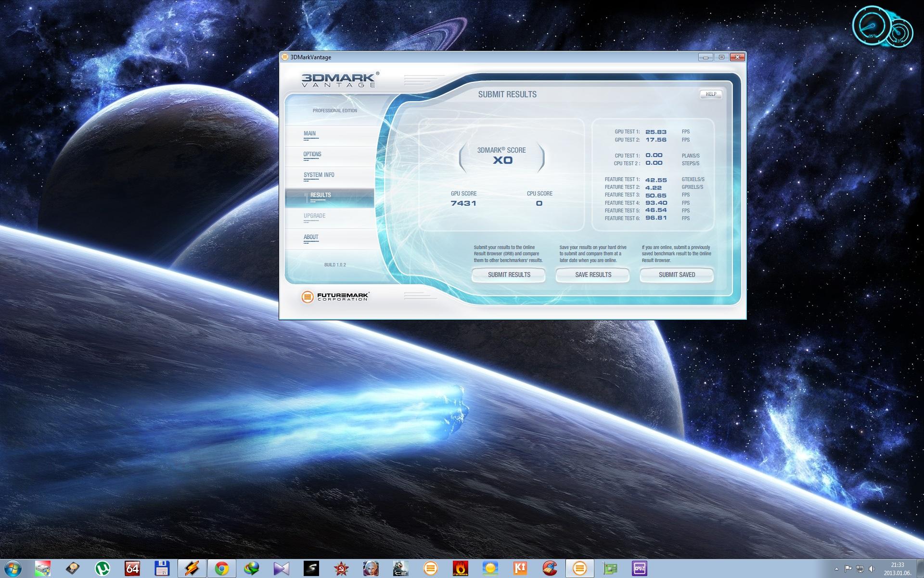Image resolution: width=924 pixels, height=578 pixels.
Task: Open the ABOUT tab
Action: [x=330, y=239]
